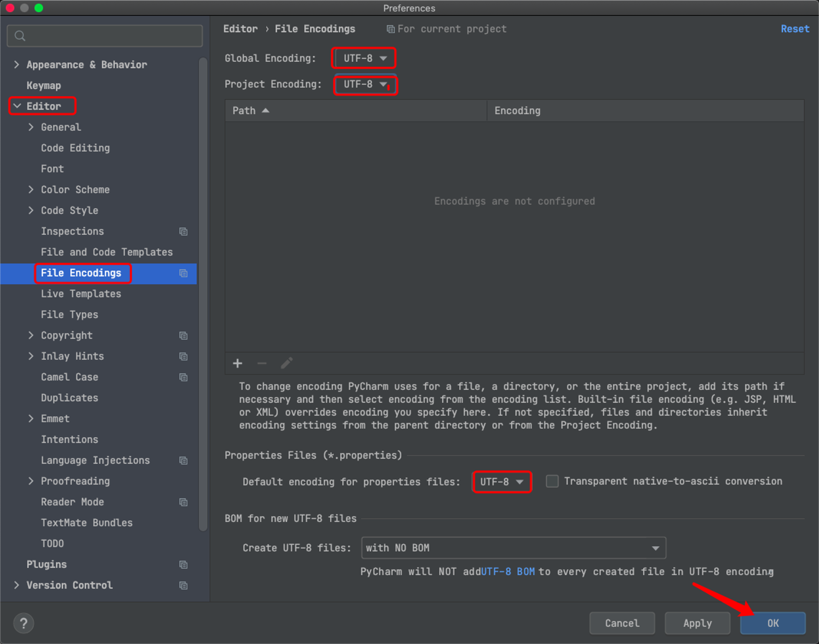Open File and Code Templates page
Screen dimensions: 819x644
(x=107, y=252)
